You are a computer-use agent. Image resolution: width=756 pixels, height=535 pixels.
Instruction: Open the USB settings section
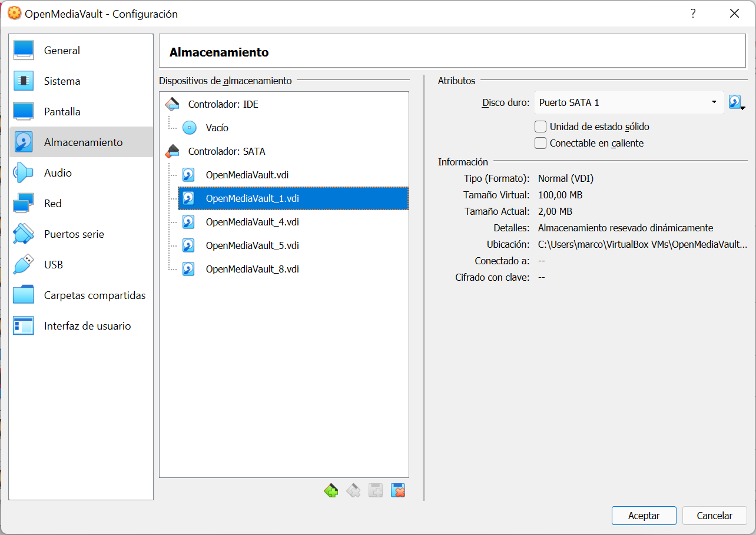coord(53,265)
